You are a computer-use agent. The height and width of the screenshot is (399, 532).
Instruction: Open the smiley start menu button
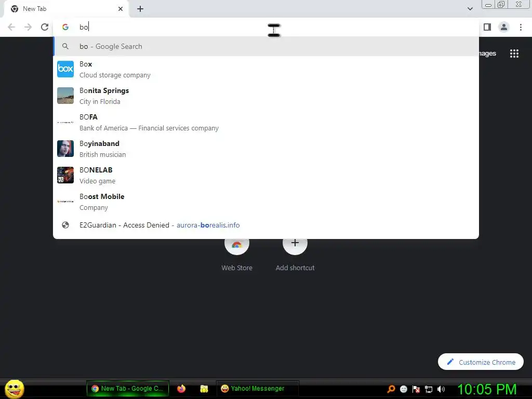point(14,389)
